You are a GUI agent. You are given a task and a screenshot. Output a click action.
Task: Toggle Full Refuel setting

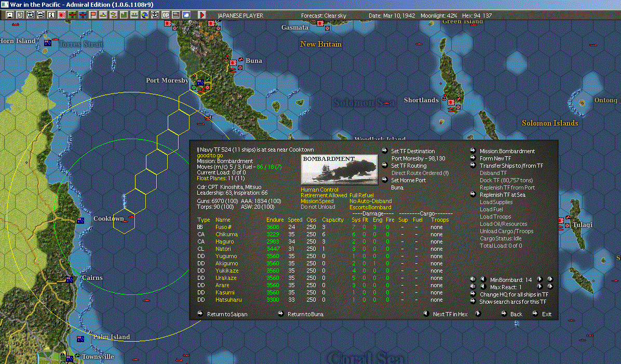click(361, 195)
